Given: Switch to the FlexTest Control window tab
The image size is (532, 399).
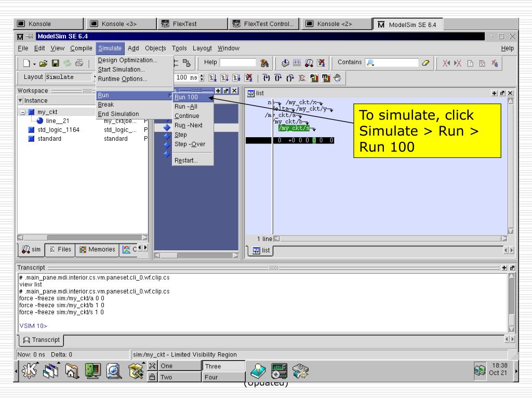Looking at the screenshot, I should point(263,24).
